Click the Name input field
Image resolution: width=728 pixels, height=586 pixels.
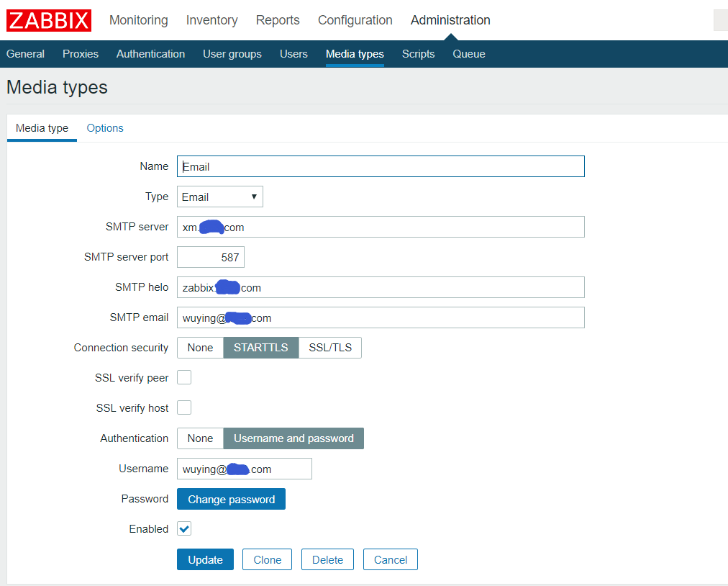(381, 166)
